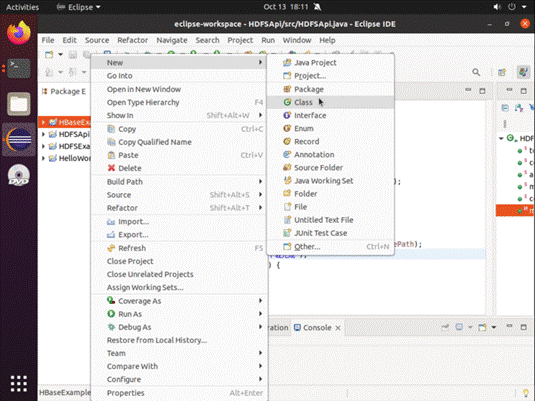Select Close Unrelated Projects
This screenshot has height=401, width=535.
179,274
